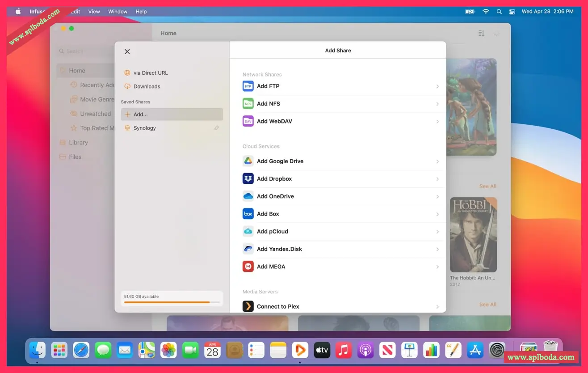Expand the Add Yandex.Disk row chevron

pyautogui.click(x=437, y=249)
